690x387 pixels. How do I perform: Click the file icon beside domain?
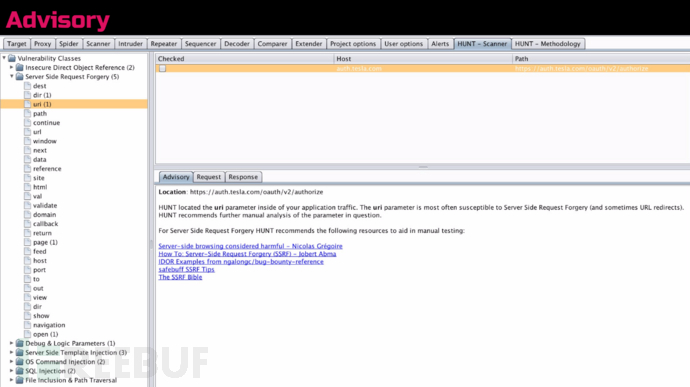[x=27, y=214]
